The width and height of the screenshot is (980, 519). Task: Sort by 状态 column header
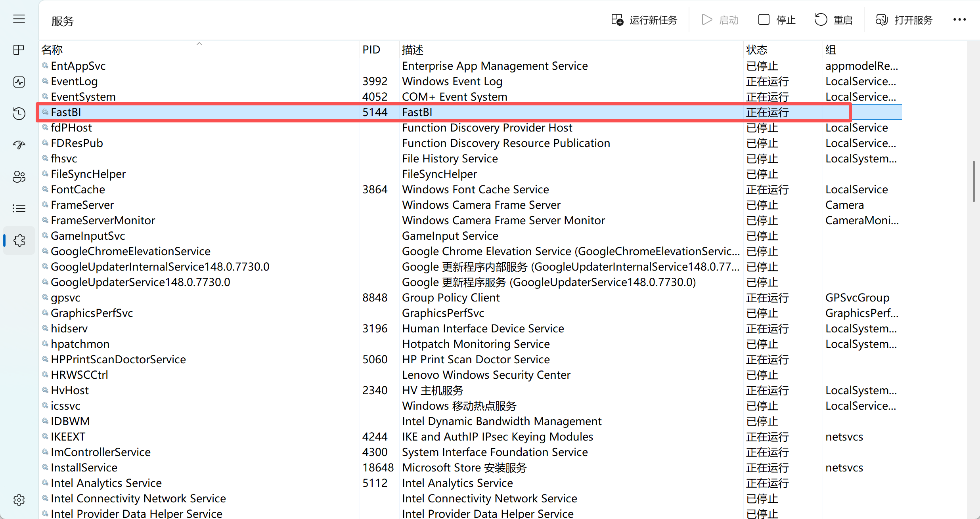pyautogui.click(x=783, y=50)
